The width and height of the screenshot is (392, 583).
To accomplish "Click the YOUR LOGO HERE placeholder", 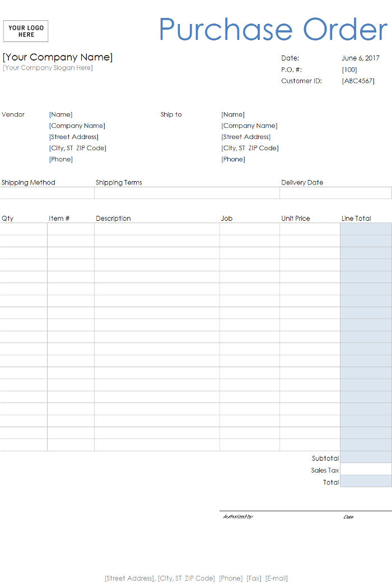I will click(26, 31).
